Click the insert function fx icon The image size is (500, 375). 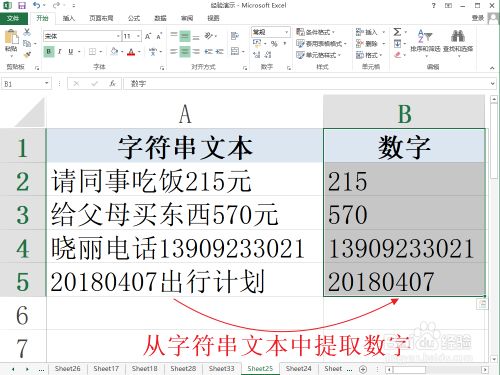pos(113,84)
